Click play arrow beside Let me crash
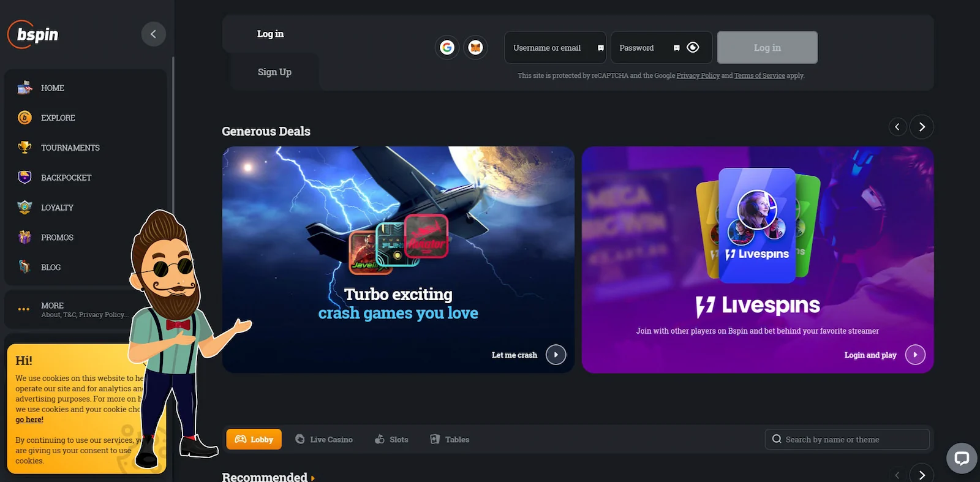The image size is (980, 482). click(556, 355)
